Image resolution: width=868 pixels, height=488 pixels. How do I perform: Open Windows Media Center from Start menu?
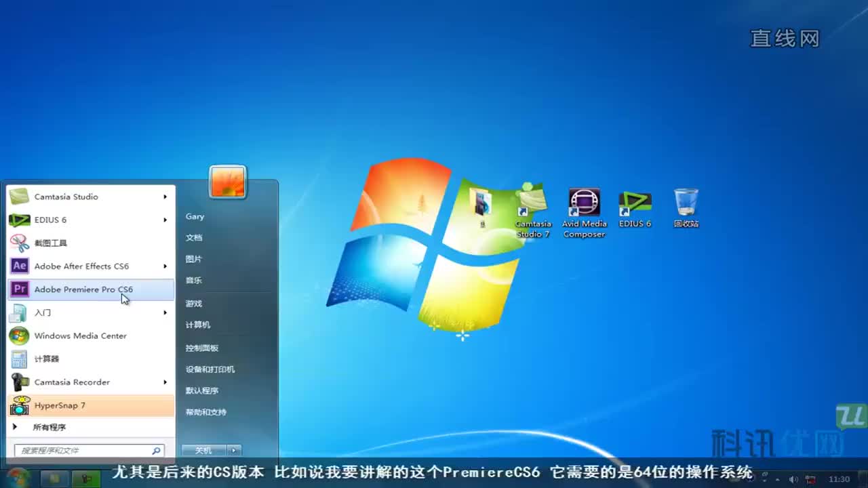80,335
